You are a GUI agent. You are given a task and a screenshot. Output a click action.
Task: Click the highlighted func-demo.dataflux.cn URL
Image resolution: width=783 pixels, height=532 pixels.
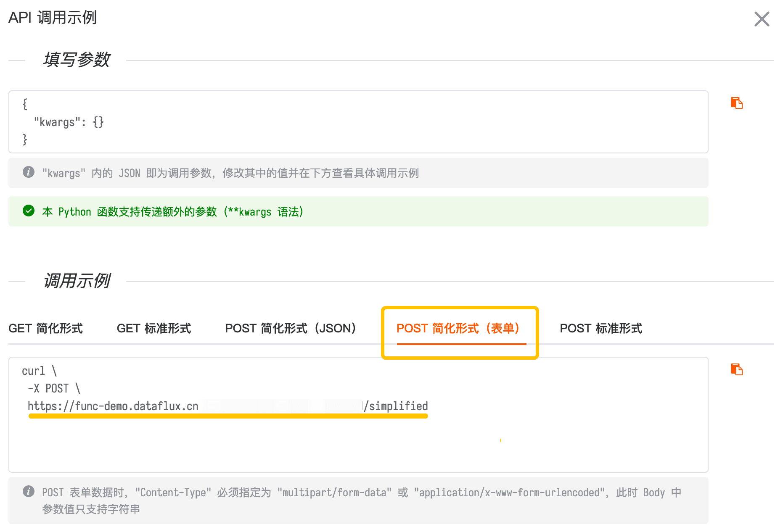[113, 406]
